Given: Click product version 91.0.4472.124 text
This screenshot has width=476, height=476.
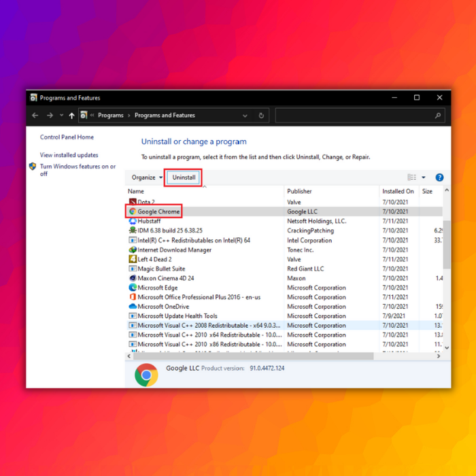Looking at the screenshot, I should (267, 369).
